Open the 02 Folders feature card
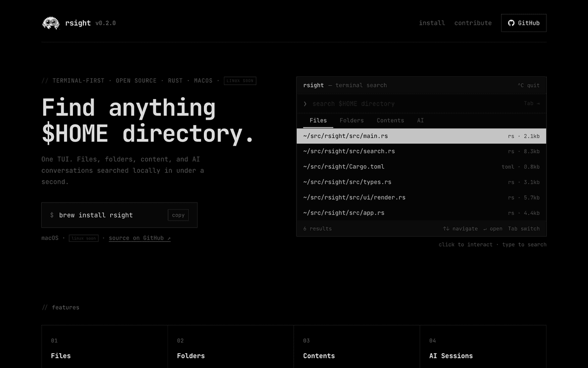The image size is (588, 368). [231, 346]
